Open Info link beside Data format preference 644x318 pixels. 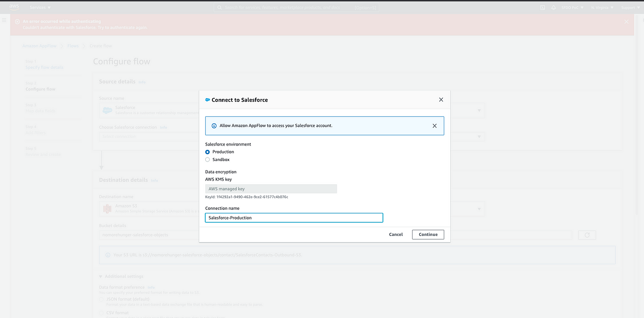point(151,287)
